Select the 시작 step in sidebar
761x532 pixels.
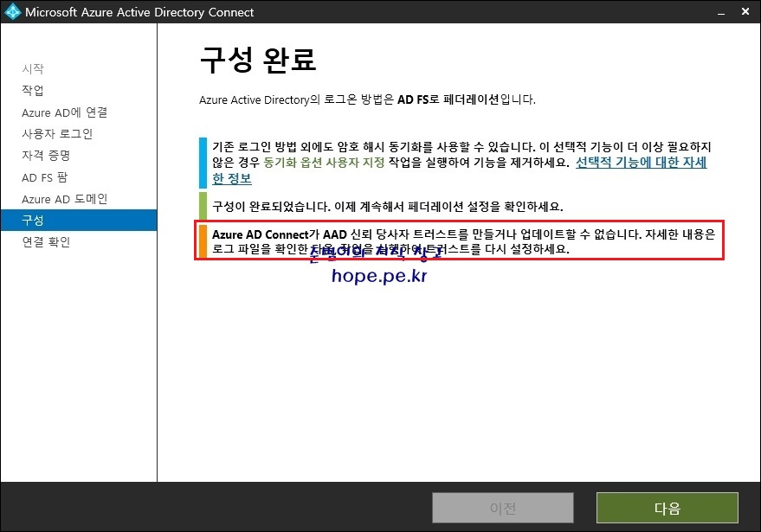33,69
